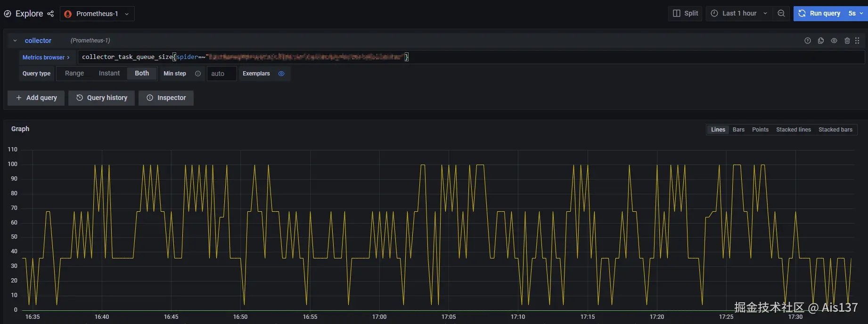Image resolution: width=868 pixels, height=324 pixels.
Task: Click the Explore compass icon
Action: [8, 14]
